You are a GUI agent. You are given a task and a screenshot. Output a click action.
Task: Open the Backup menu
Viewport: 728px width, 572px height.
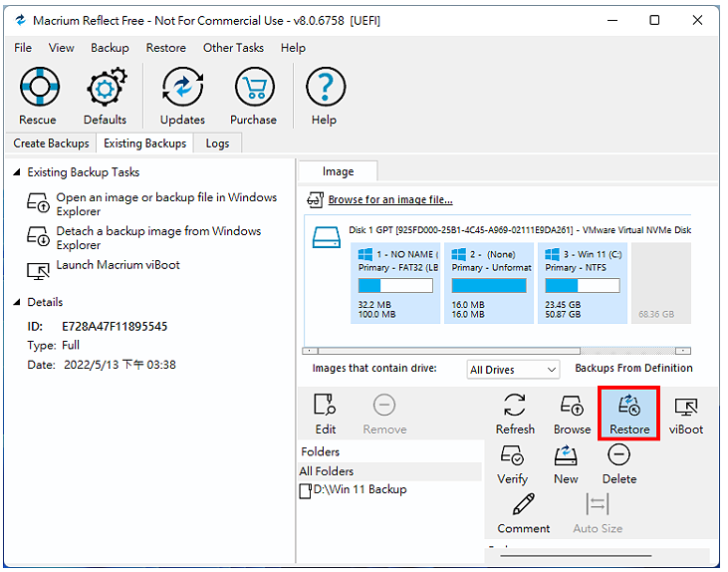(110, 48)
